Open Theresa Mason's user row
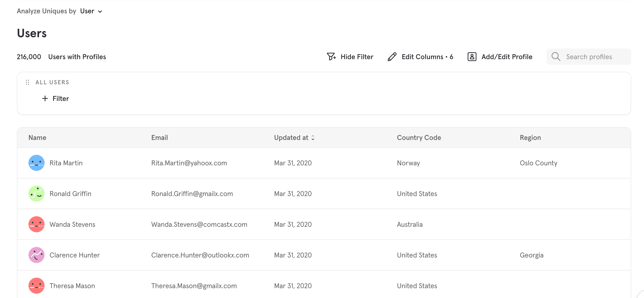Image resolution: width=644 pixels, height=298 pixels. [x=72, y=286]
